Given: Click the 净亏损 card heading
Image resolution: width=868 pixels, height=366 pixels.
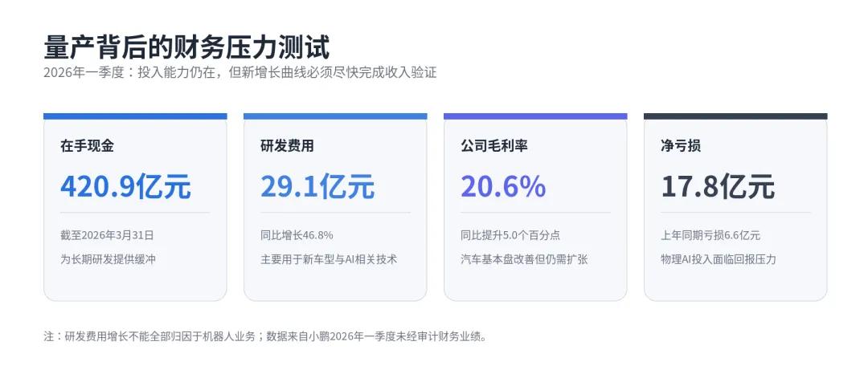Looking at the screenshot, I should click(x=681, y=146).
